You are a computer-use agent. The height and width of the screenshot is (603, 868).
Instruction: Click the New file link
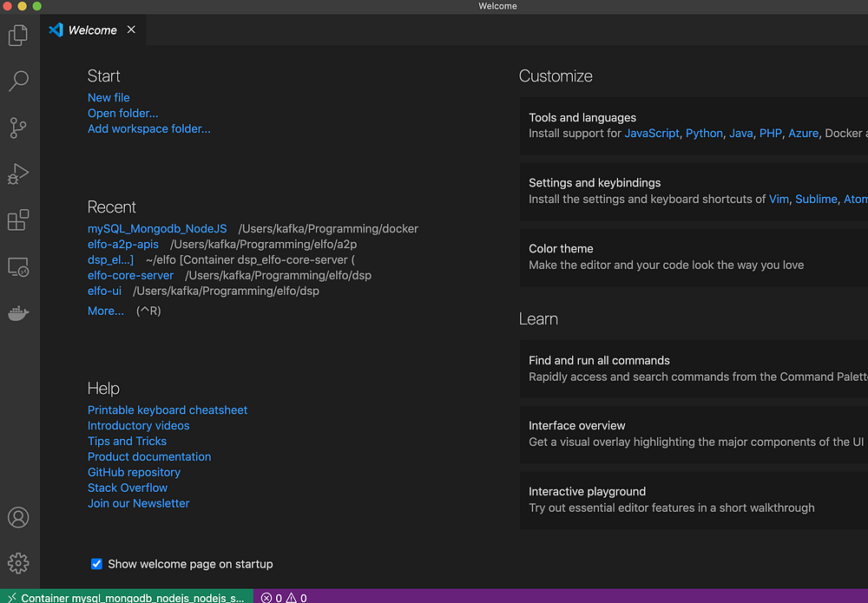[x=108, y=97]
